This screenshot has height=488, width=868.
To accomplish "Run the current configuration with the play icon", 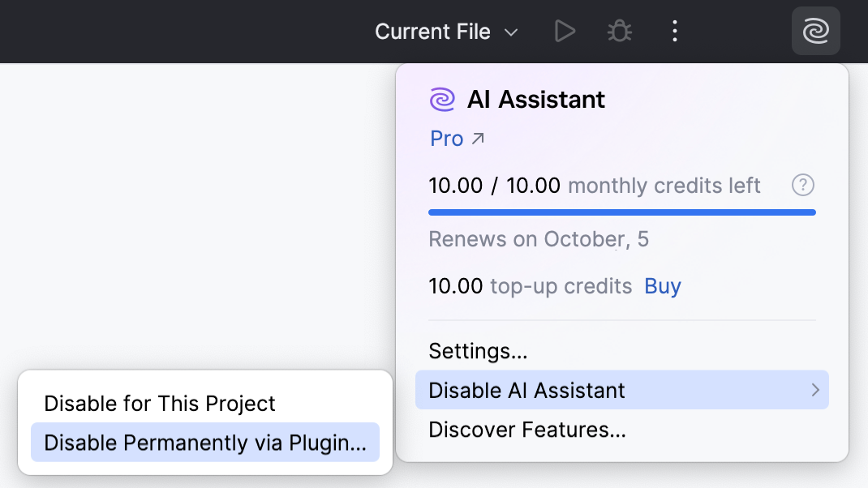I will tap(565, 31).
